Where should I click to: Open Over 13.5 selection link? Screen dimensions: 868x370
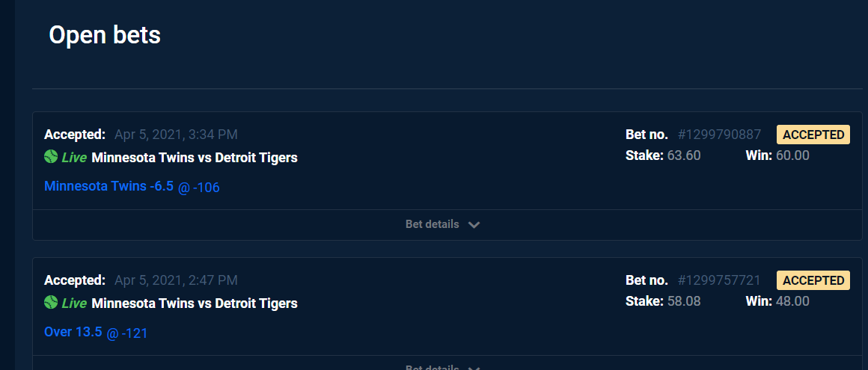tap(73, 332)
